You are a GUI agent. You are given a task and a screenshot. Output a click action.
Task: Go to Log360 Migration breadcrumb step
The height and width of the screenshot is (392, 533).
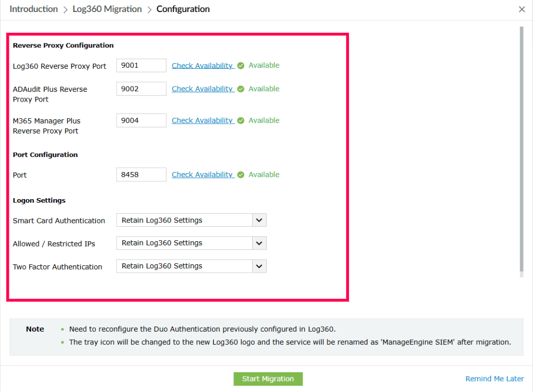pyautogui.click(x=107, y=9)
